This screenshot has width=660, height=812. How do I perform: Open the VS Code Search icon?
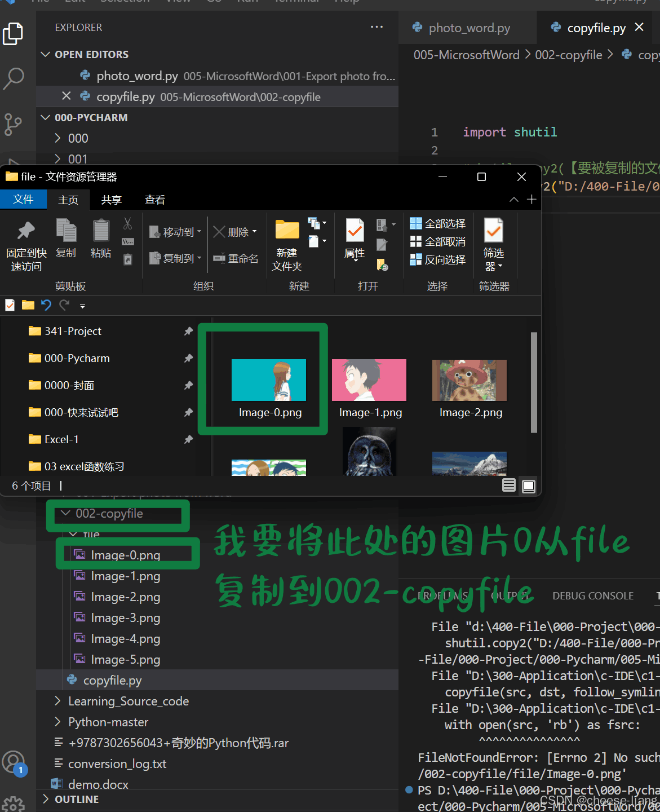click(14, 78)
